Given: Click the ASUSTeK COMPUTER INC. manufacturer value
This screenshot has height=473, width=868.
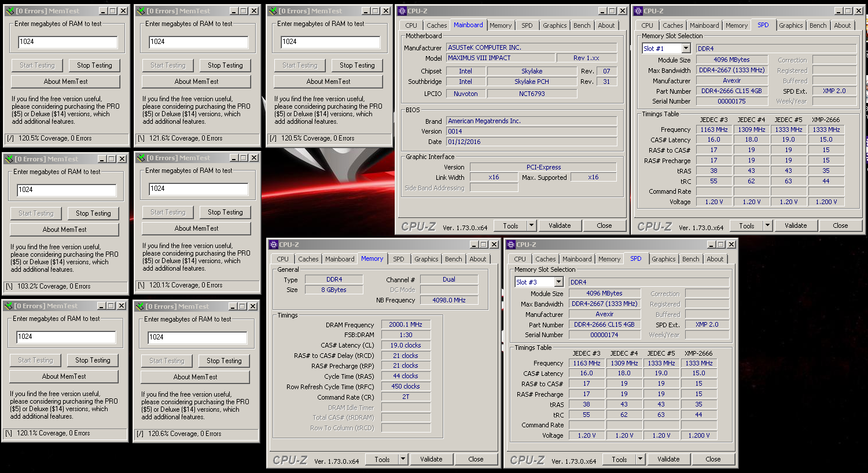Looking at the screenshot, I should pos(532,47).
